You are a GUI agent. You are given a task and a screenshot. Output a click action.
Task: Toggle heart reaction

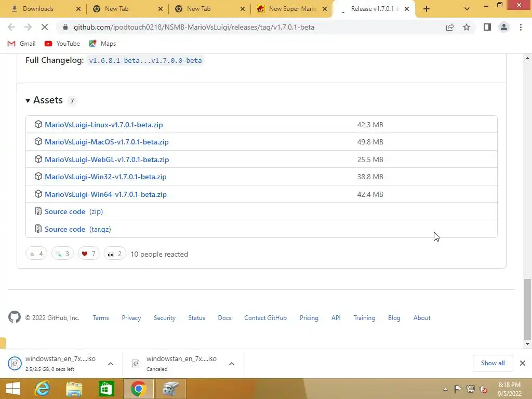88,254
